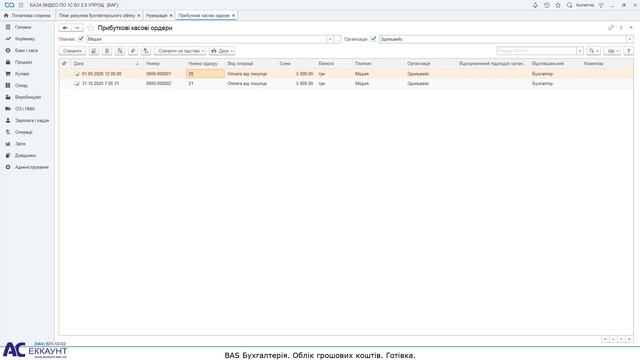Navigate forward with the right arrow

pos(77,28)
